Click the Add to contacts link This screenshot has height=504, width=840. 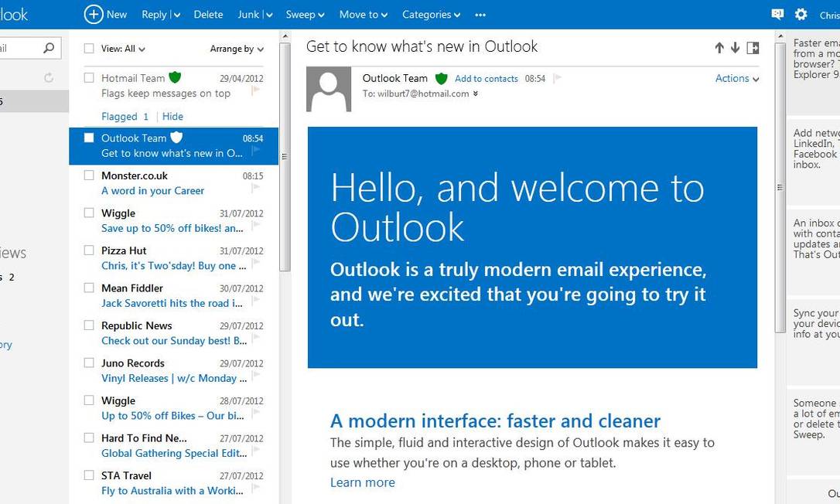coord(486,79)
